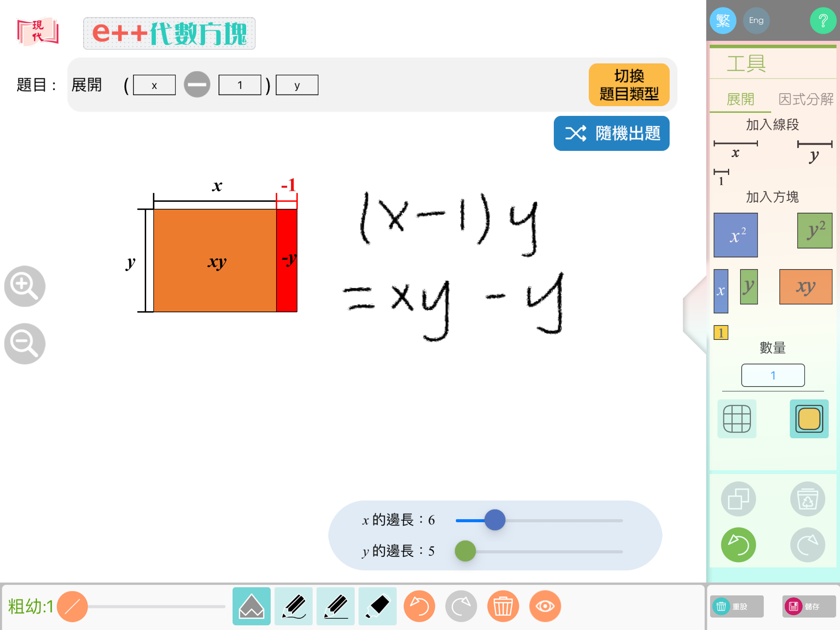Viewport: 840px width, 630px height.
Task: Adjust the x 的邊長 slider handle
Action: click(495, 520)
